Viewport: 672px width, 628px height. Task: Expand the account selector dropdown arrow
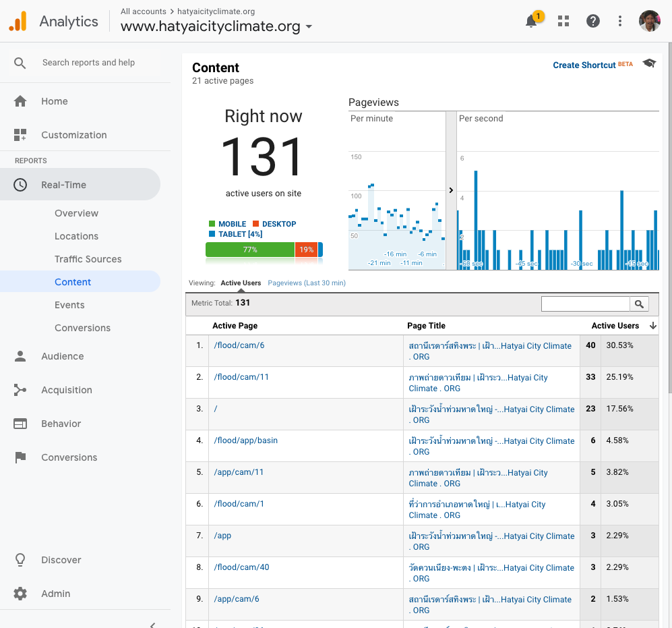click(x=309, y=26)
